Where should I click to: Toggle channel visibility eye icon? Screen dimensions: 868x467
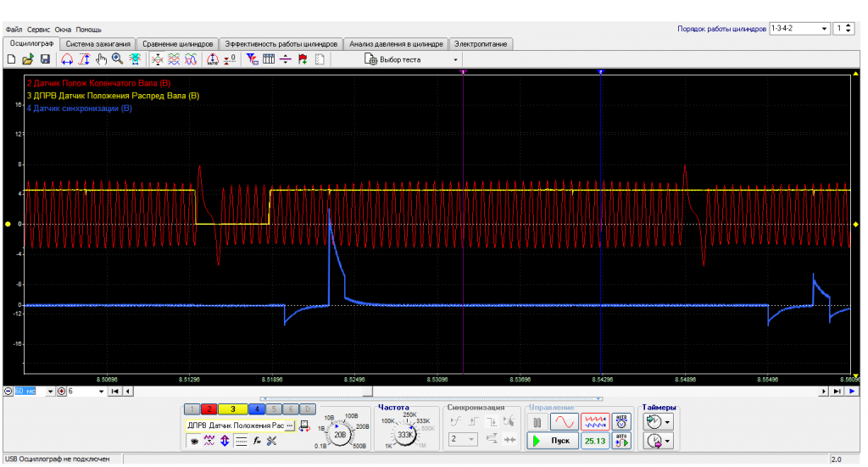tap(194, 441)
